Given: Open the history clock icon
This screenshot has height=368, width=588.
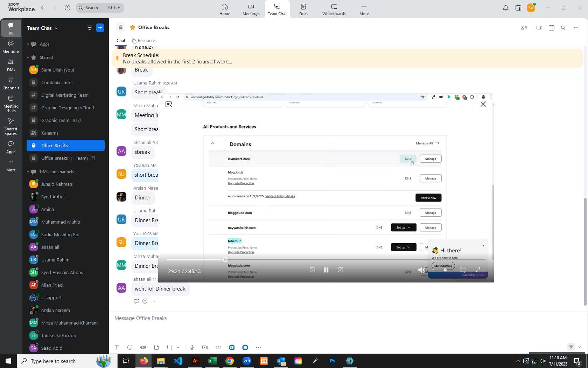Looking at the screenshot, I should [x=68, y=8].
